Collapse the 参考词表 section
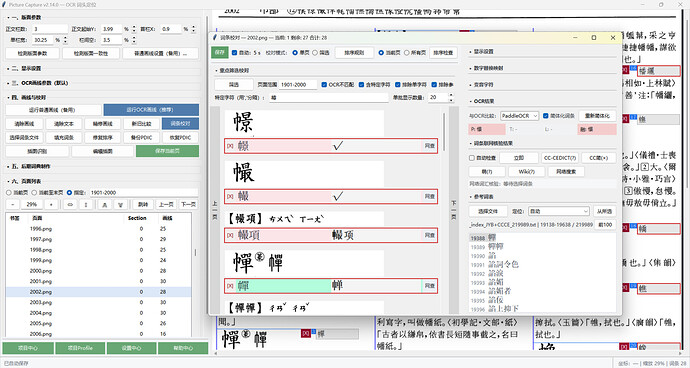This screenshot has height=368, width=690. [x=481, y=197]
